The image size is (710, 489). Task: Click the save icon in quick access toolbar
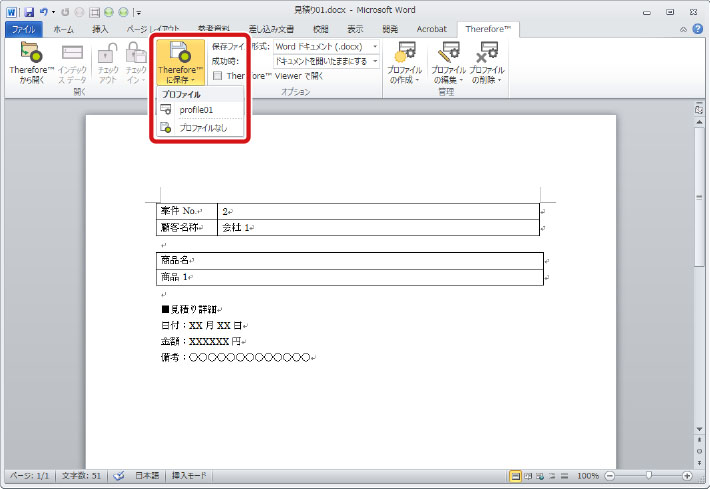(x=27, y=11)
